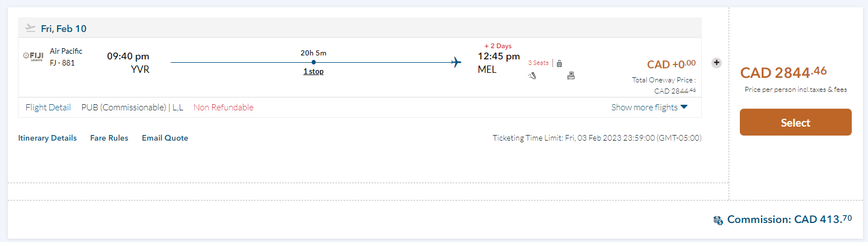
Task: Click the stop dot on the route line
Action: point(313,62)
